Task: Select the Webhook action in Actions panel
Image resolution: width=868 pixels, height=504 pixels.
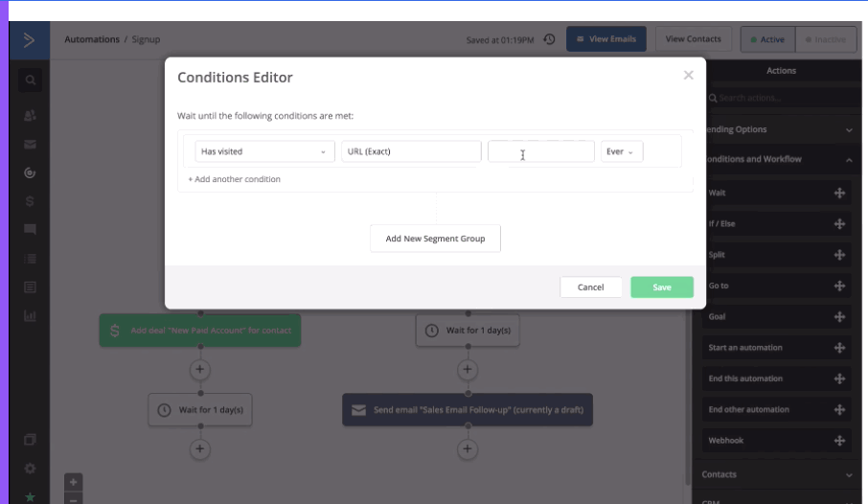Action: point(777,441)
